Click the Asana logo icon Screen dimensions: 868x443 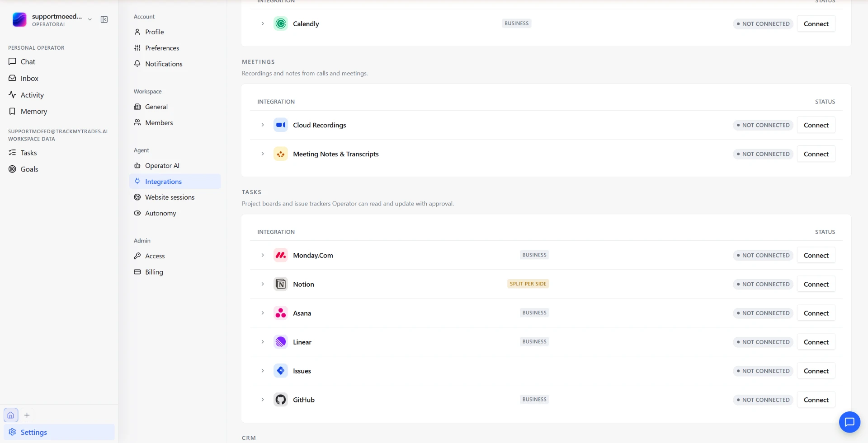[x=281, y=313]
